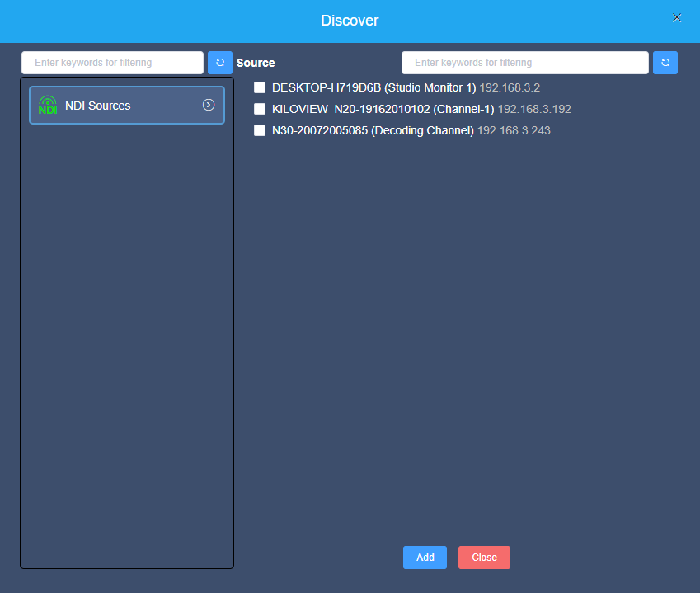Click the Add button
This screenshot has height=593, width=700.
tap(425, 558)
